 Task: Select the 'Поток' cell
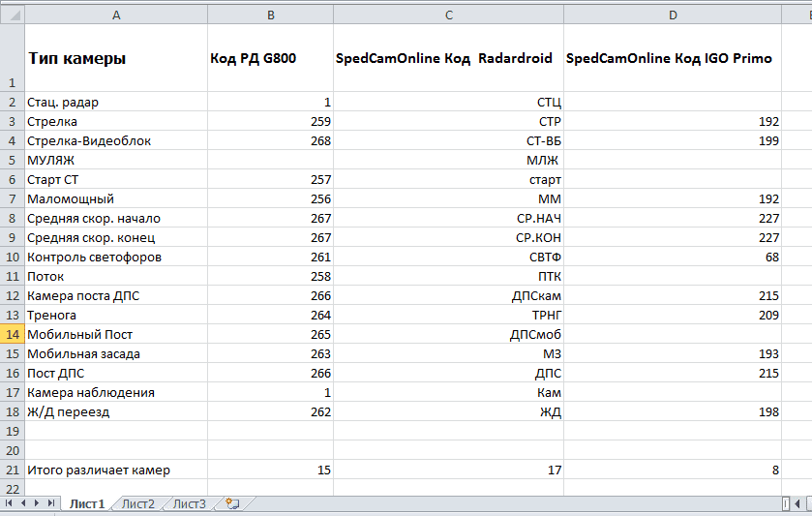(116, 276)
